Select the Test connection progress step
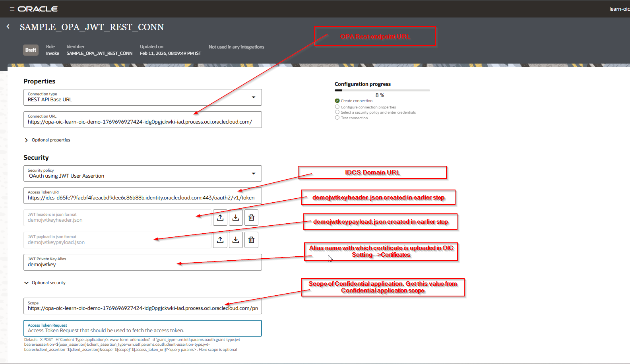Viewport: 630px width, 364px height. [337, 118]
